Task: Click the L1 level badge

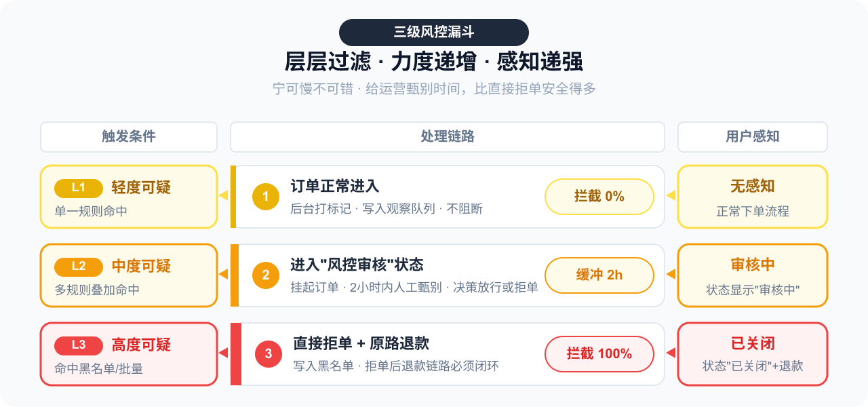Action: tap(79, 188)
